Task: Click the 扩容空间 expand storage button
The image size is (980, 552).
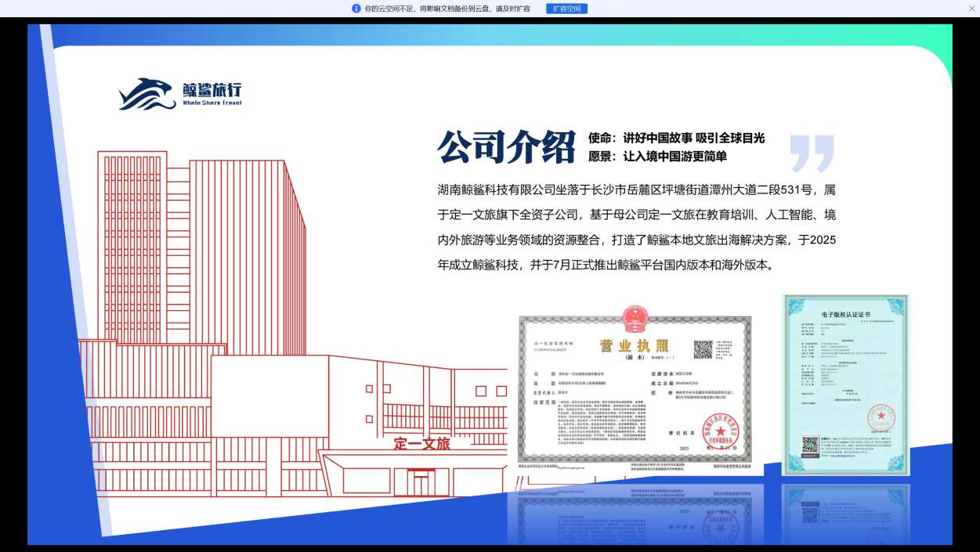Action: click(x=566, y=9)
